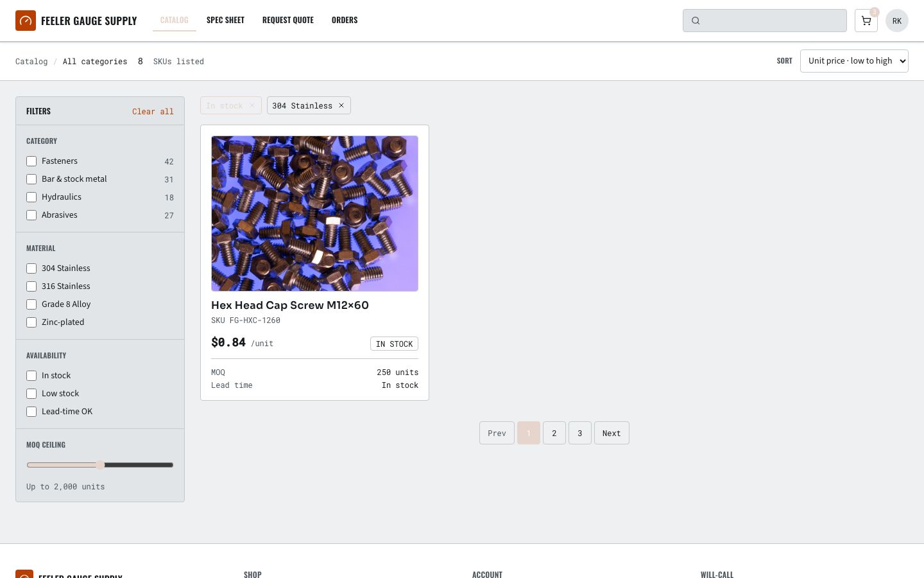Adjust the MOQ ceiling slider

point(100,465)
